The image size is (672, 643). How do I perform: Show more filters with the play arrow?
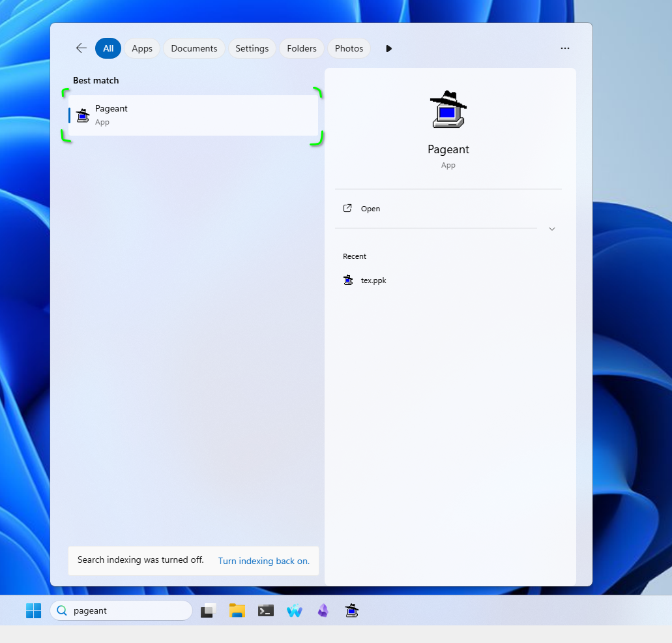pos(388,48)
